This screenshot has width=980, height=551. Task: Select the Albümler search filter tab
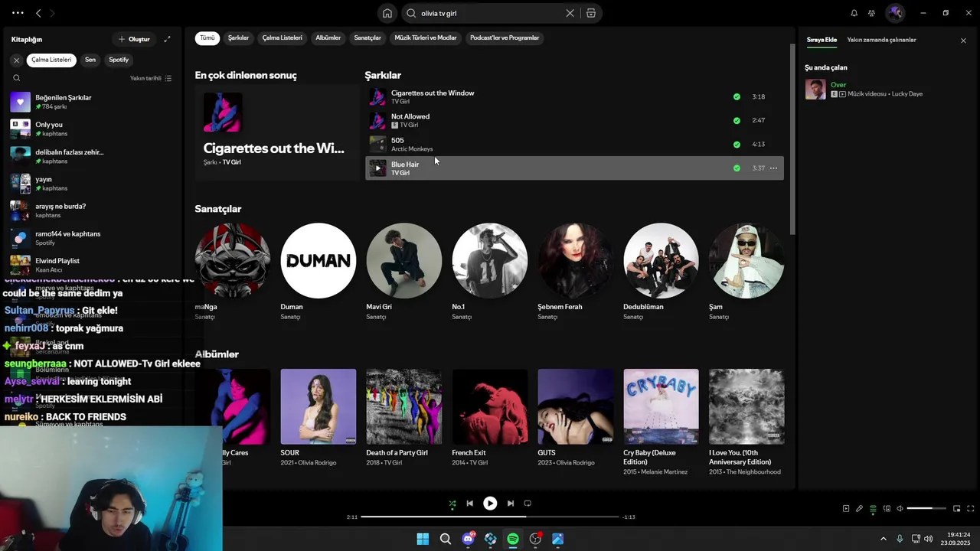328,38
